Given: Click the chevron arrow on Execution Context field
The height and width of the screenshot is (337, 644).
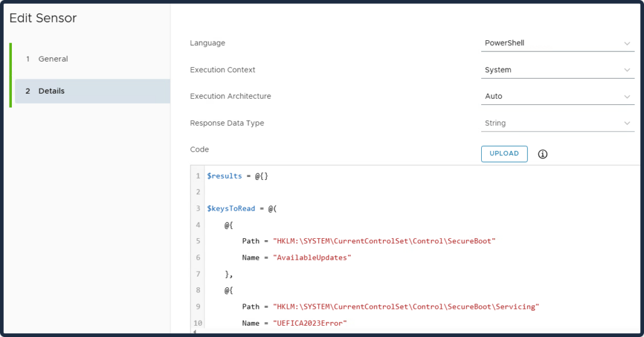Looking at the screenshot, I should [x=627, y=70].
